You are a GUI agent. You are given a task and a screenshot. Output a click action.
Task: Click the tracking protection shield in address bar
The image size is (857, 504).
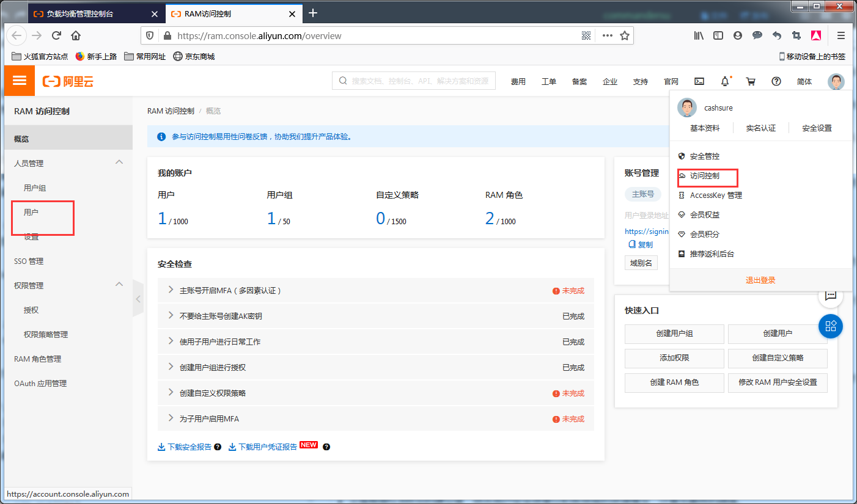click(x=150, y=35)
